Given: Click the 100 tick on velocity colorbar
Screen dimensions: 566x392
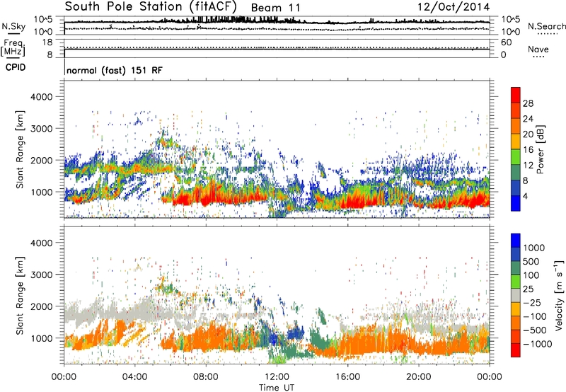Looking at the screenshot, I should coord(531,275).
